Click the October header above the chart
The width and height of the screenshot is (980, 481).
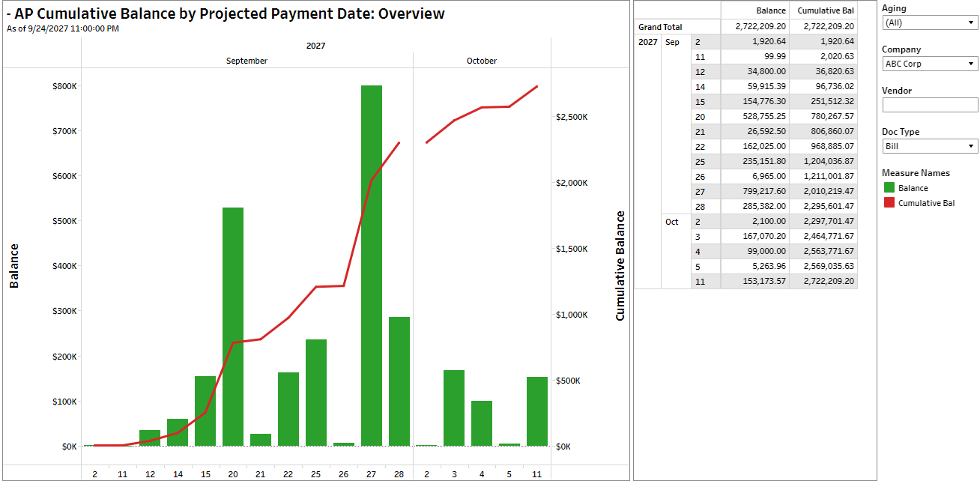(x=481, y=61)
